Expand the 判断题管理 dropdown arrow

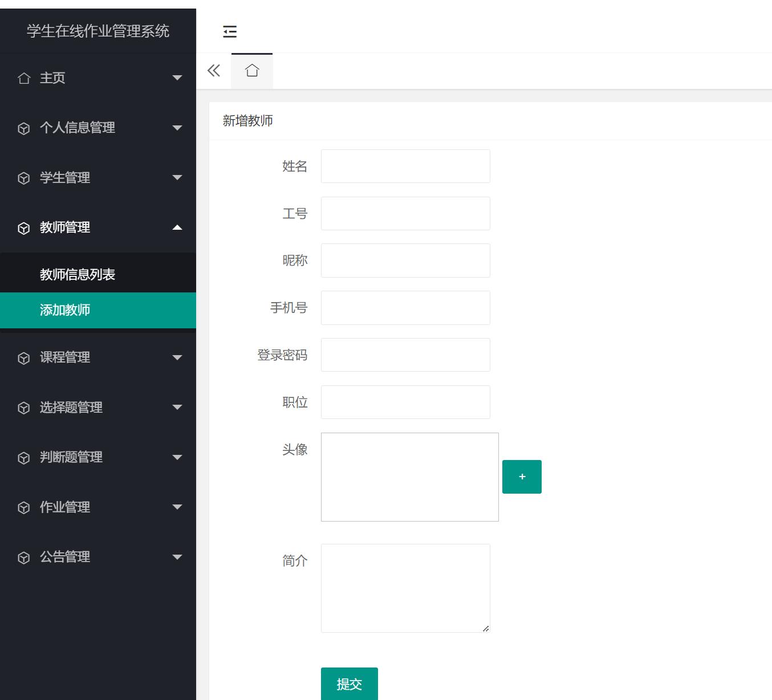[177, 457]
